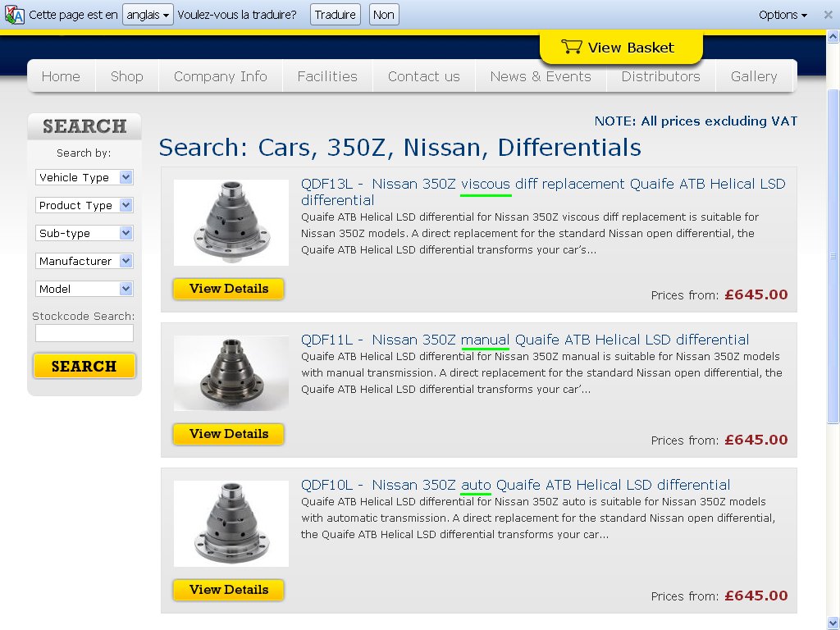View Details for the QDF11L differential
This screenshot has height=630, width=840.
coord(229,434)
